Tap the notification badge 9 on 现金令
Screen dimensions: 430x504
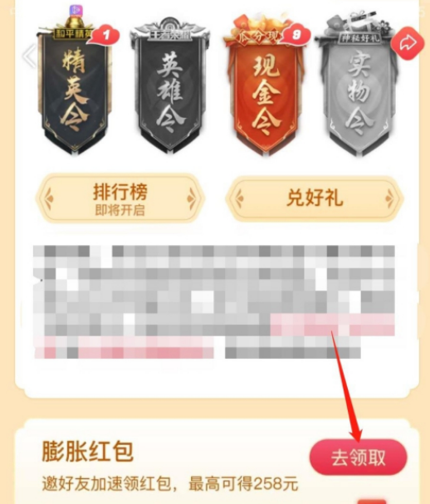(296, 34)
